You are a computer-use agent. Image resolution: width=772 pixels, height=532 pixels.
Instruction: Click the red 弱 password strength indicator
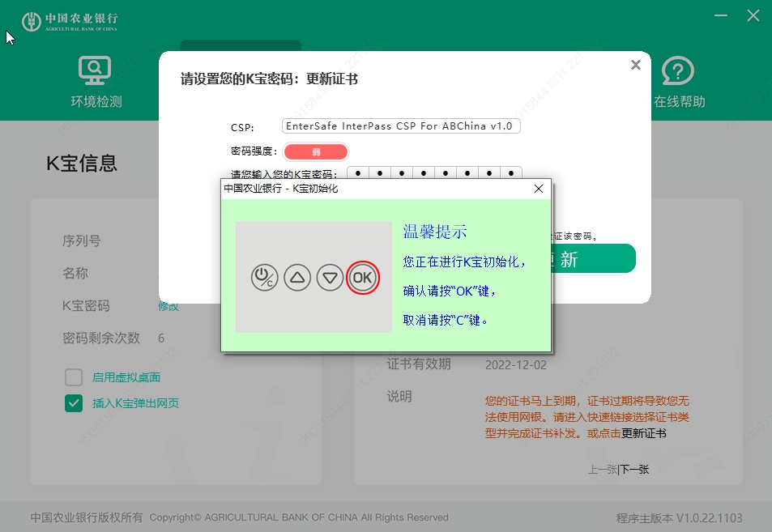pyautogui.click(x=316, y=151)
